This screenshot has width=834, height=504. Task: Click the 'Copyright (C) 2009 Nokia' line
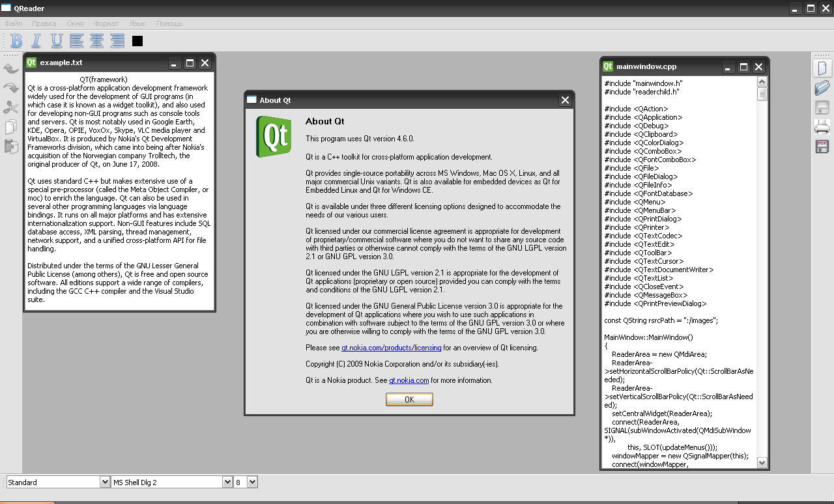coord(402,364)
